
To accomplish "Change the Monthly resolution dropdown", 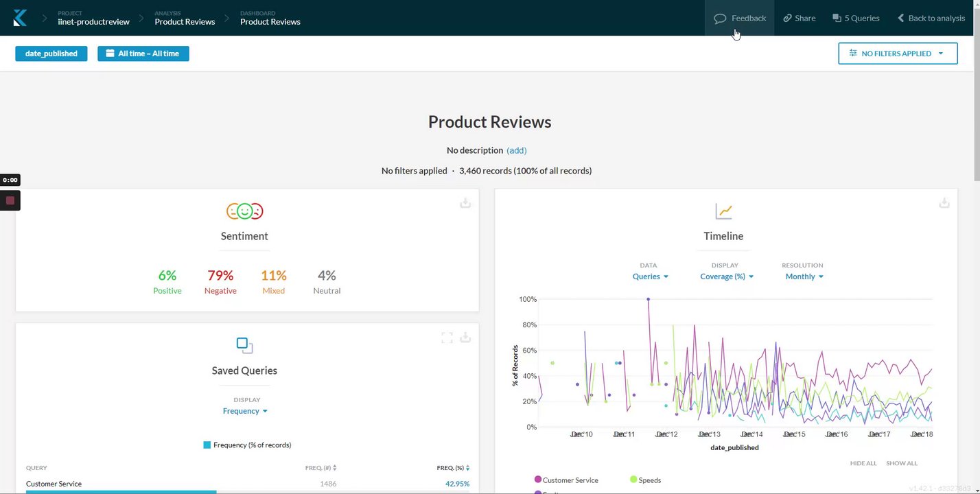I will pos(804,277).
